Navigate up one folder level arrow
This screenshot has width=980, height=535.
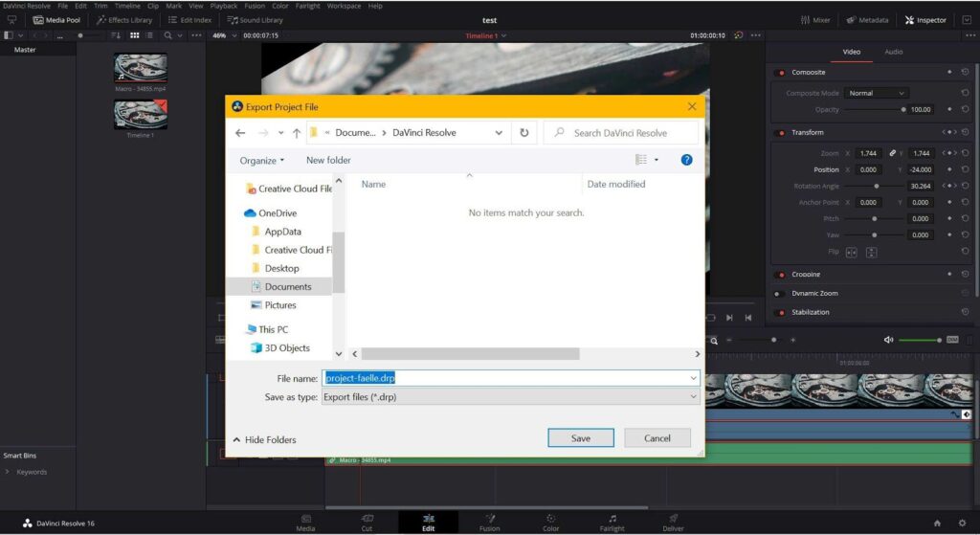[297, 132]
